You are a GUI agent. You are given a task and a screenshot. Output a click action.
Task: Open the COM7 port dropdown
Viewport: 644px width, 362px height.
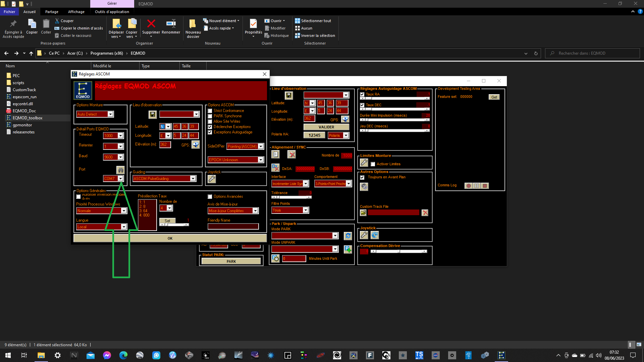point(120,179)
